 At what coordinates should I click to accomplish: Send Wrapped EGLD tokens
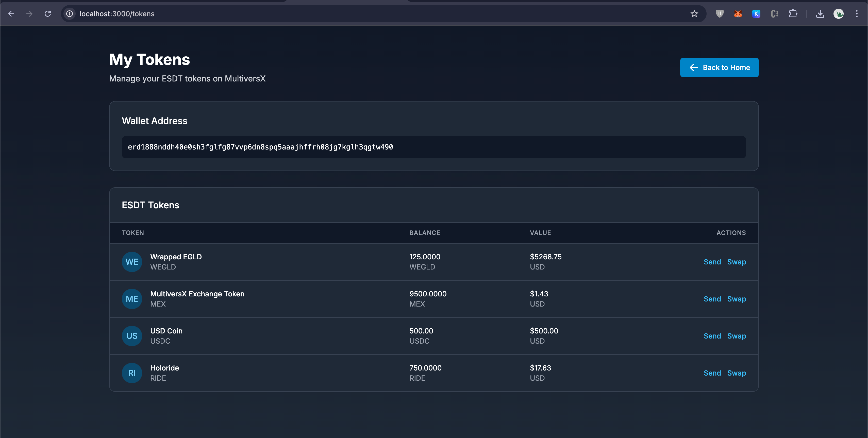click(712, 262)
